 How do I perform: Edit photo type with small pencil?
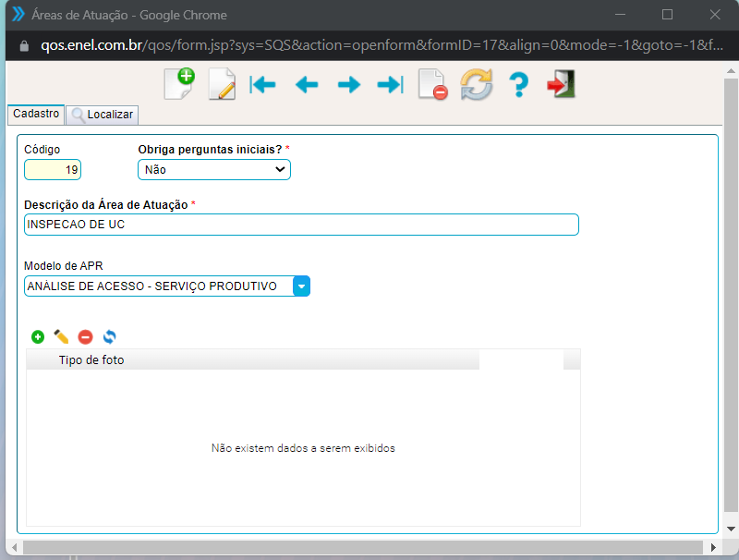click(x=61, y=337)
